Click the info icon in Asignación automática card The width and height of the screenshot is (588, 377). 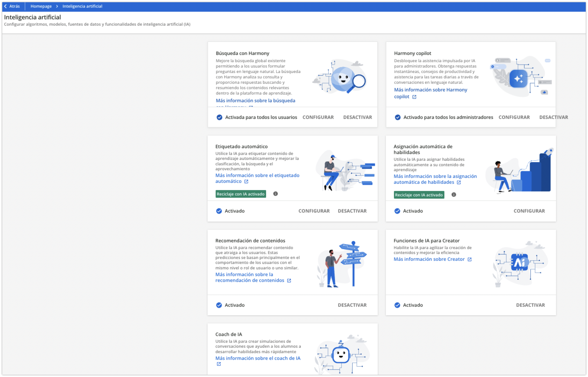(454, 195)
